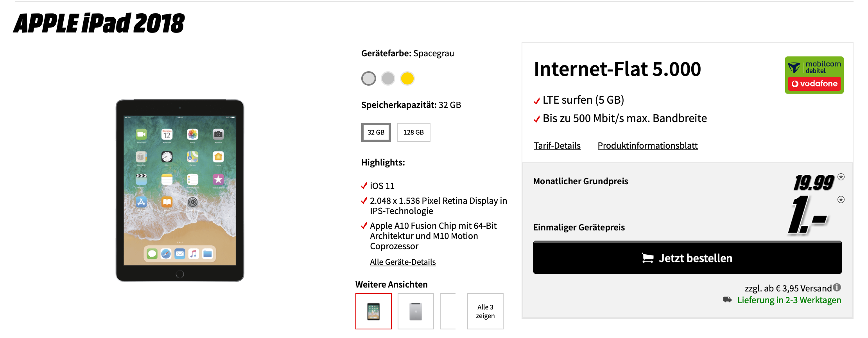Click the shopping cart icon on order button
The height and width of the screenshot is (338, 868).
click(x=647, y=258)
